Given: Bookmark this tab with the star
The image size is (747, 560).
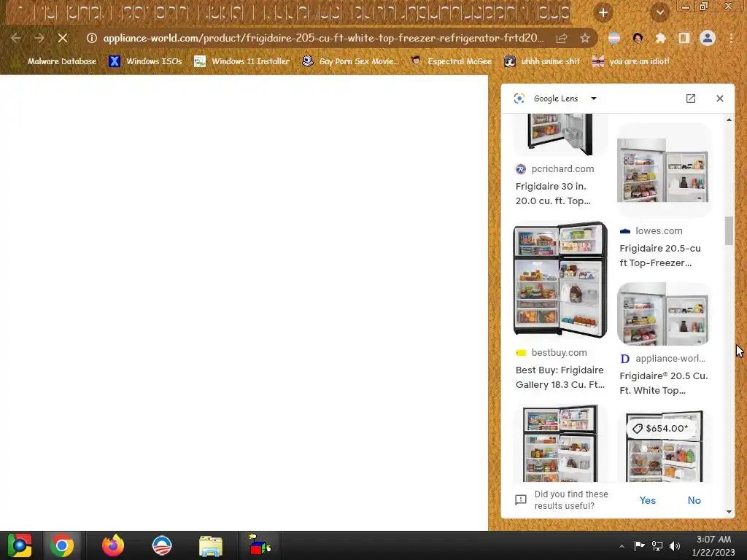Looking at the screenshot, I should coord(584,38).
